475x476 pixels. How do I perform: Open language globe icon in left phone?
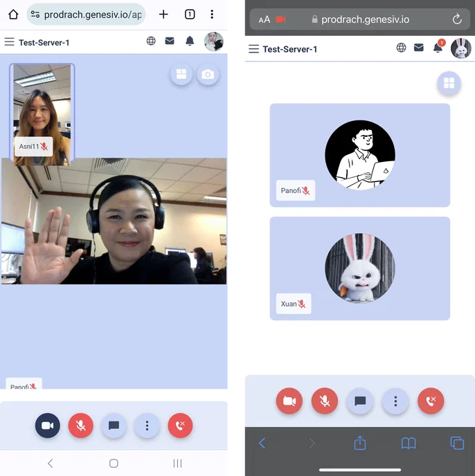click(x=151, y=41)
